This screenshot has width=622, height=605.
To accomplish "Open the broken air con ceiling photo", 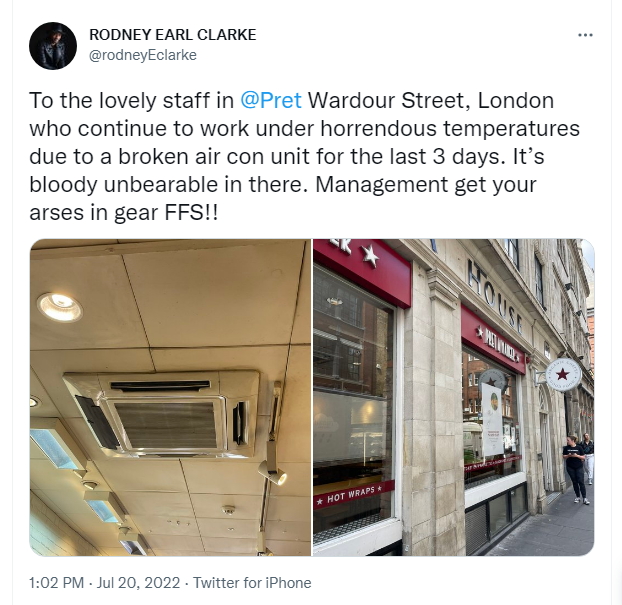I will point(170,397).
